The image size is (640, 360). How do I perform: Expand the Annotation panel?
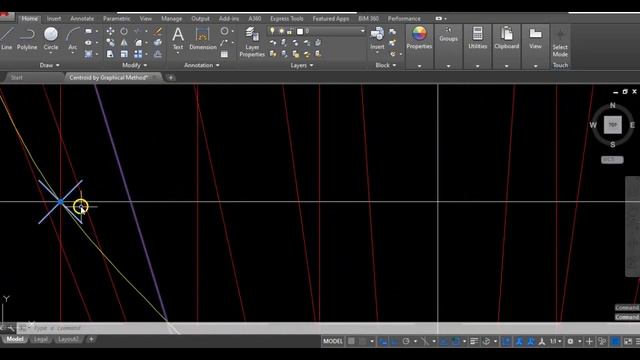202,65
